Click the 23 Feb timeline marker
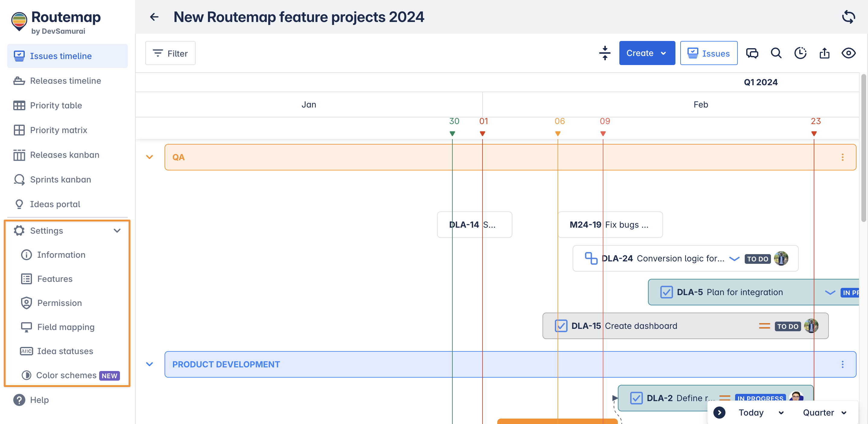868x424 pixels. pos(813,133)
